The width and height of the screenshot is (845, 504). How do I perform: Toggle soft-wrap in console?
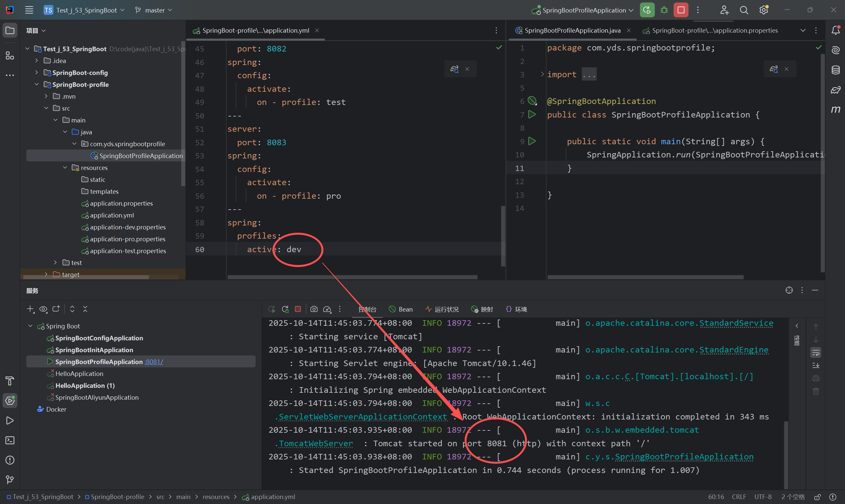816,353
